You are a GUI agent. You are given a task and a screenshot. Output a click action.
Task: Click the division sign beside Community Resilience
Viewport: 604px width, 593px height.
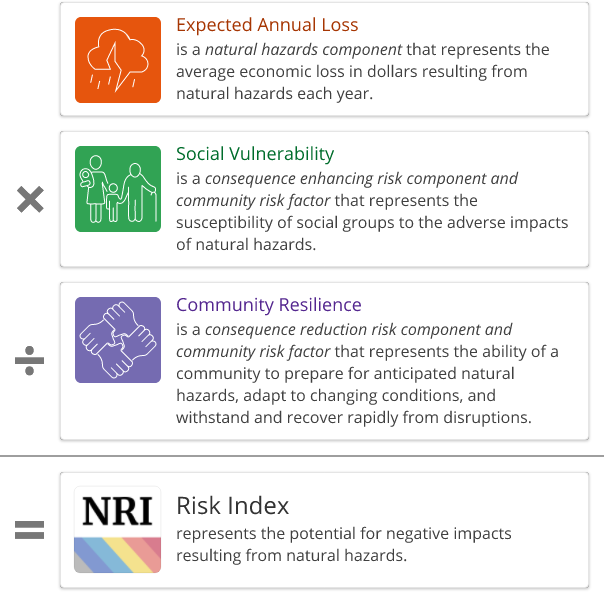tap(31, 361)
